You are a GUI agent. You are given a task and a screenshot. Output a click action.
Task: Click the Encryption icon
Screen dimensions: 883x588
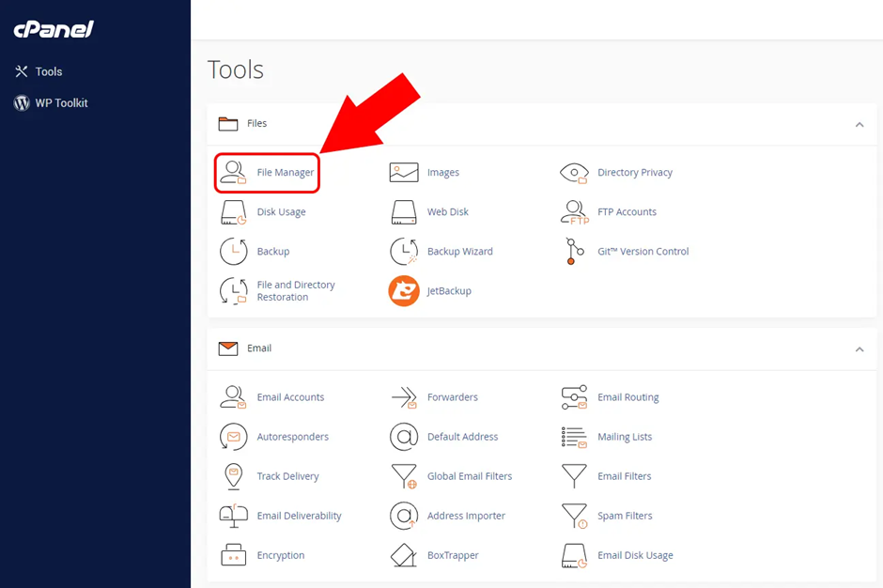tap(233, 555)
